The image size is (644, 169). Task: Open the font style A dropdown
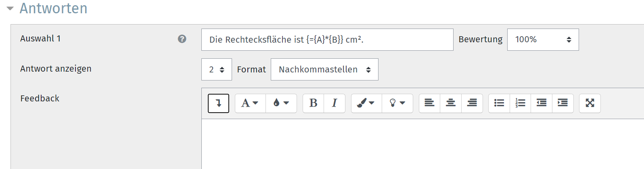pos(250,103)
